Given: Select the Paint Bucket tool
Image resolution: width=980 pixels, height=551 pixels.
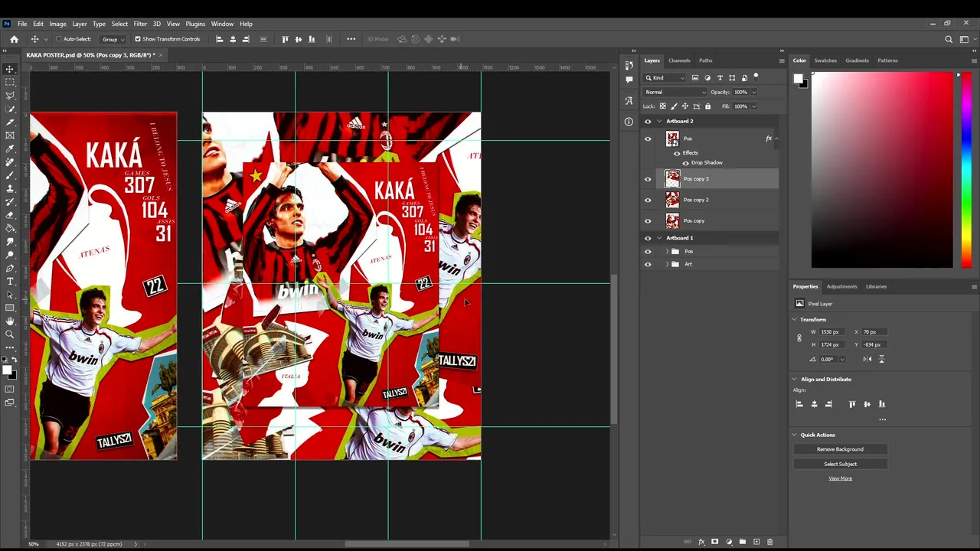Looking at the screenshot, I should tap(10, 228).
